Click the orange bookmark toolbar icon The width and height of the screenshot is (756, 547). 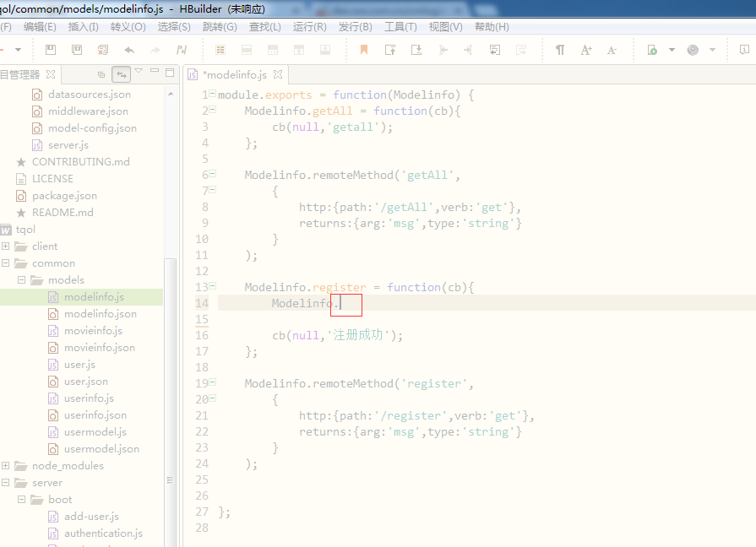(x=364, y=50)
